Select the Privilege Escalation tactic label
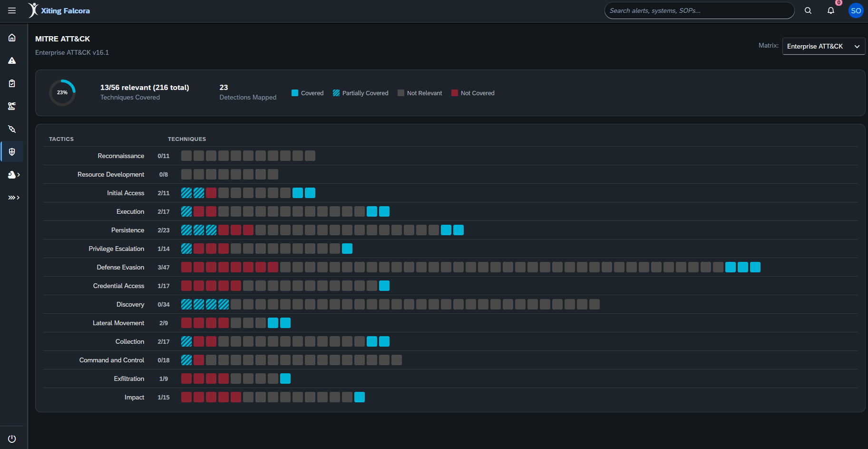This screenshot has width=868, height=449. pos(117,249)
